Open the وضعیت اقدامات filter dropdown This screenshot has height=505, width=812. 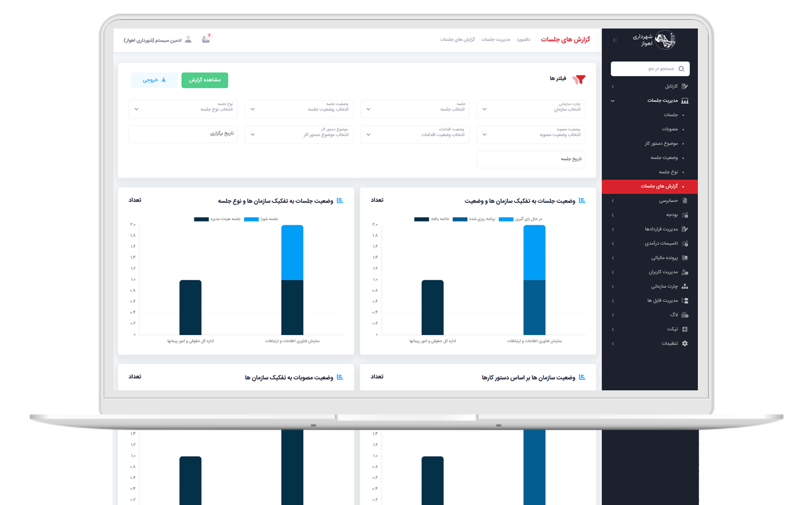point(415,135)
